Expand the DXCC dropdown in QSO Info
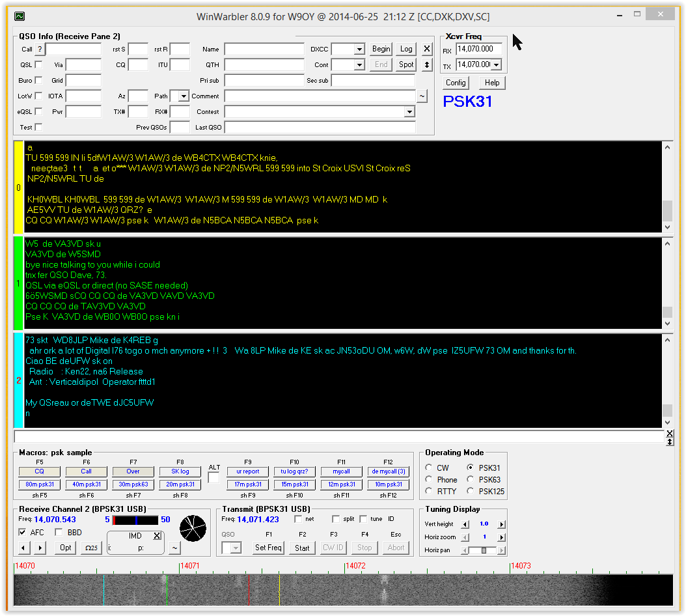 point(360,48)
